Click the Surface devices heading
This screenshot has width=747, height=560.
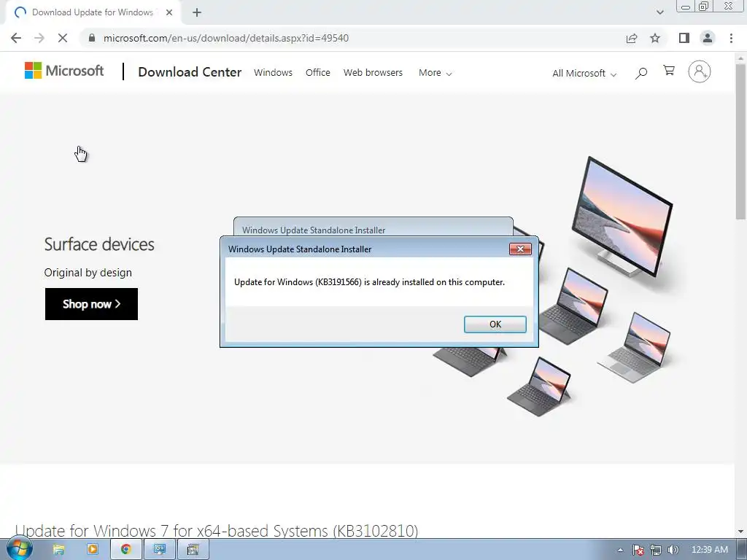[99, 244]
